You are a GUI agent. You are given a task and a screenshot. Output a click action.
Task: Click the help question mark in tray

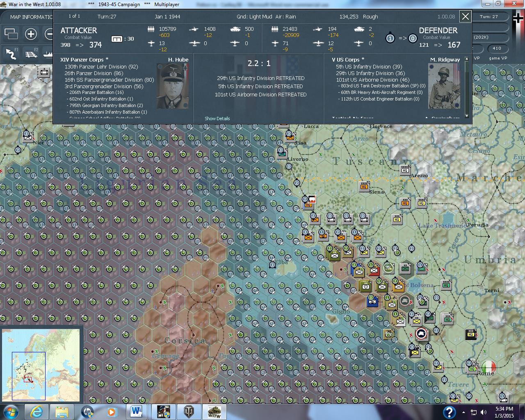[x=449, y=412]
